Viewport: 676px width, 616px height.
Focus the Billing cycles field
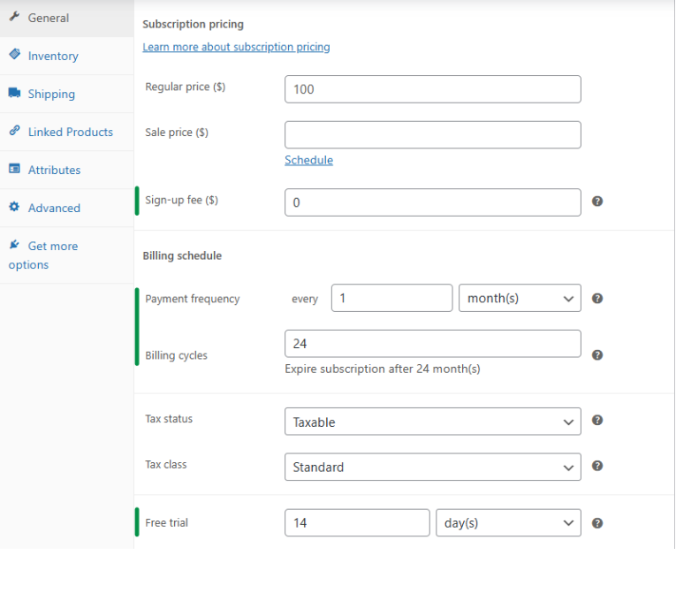(x=433, y=344)
